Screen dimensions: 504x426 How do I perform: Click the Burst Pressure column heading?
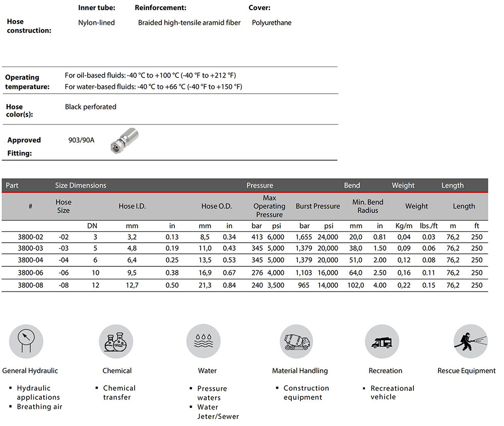tap(318, 206)
